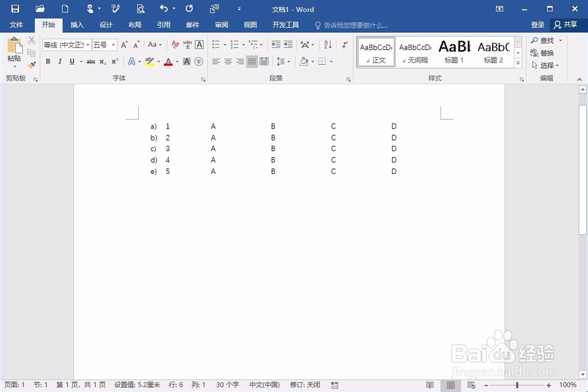Cut the selection with the scissors icon
The image size is (588, 392).
pos(32,41)
